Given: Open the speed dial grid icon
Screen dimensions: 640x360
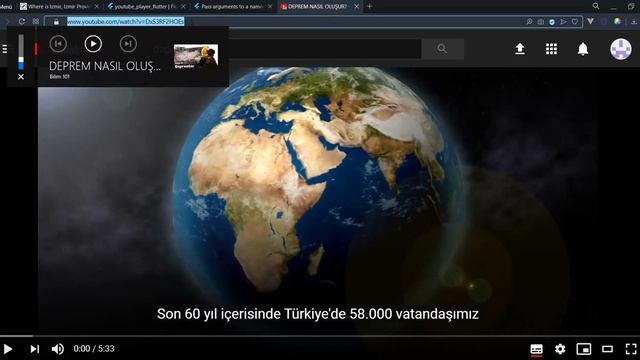Looking at the screenshot, I should 36,21.
